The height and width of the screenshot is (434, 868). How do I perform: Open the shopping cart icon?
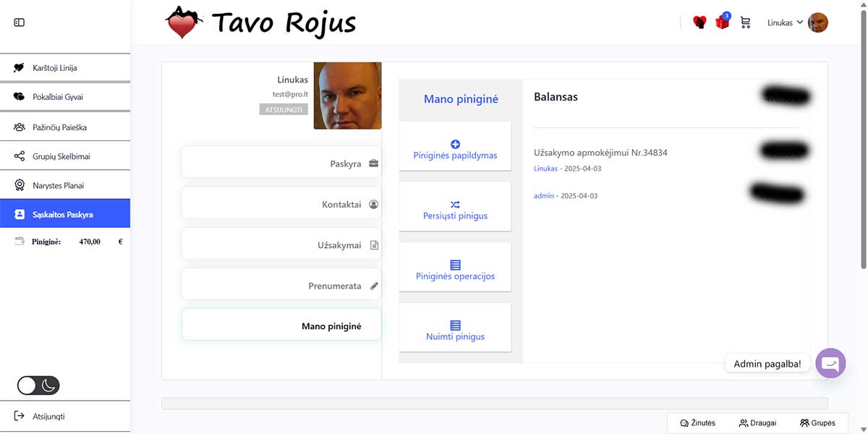point(745,22)
